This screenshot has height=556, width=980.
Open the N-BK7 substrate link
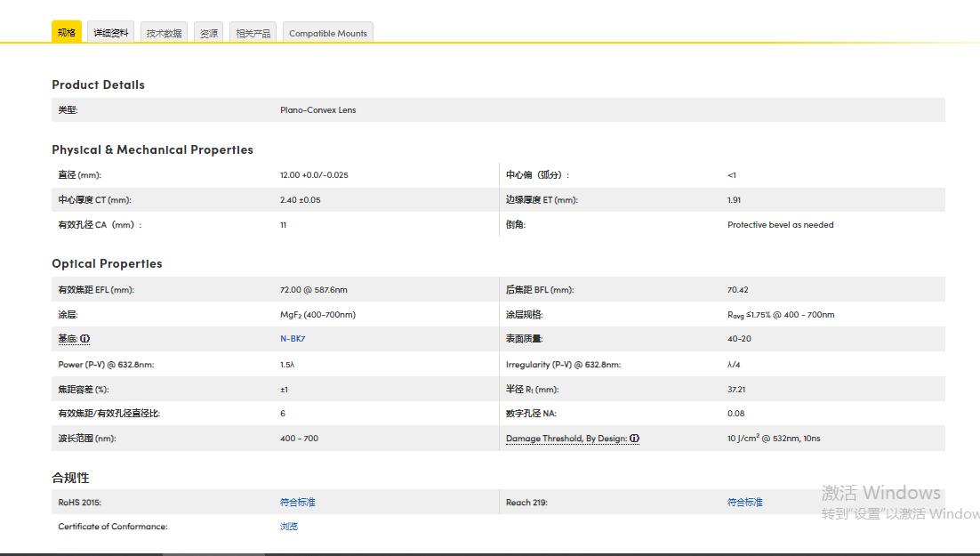293,339
